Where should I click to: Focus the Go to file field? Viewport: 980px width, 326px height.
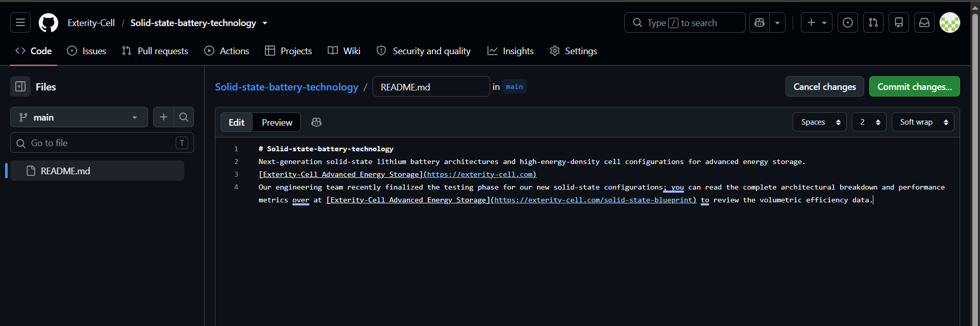pos(102,143)
